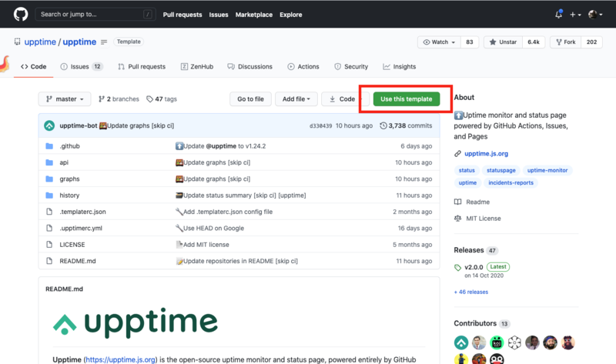This screenshot has height=364, width=616.
Task: Open the LICENSE file
Action: pos(72,245)
